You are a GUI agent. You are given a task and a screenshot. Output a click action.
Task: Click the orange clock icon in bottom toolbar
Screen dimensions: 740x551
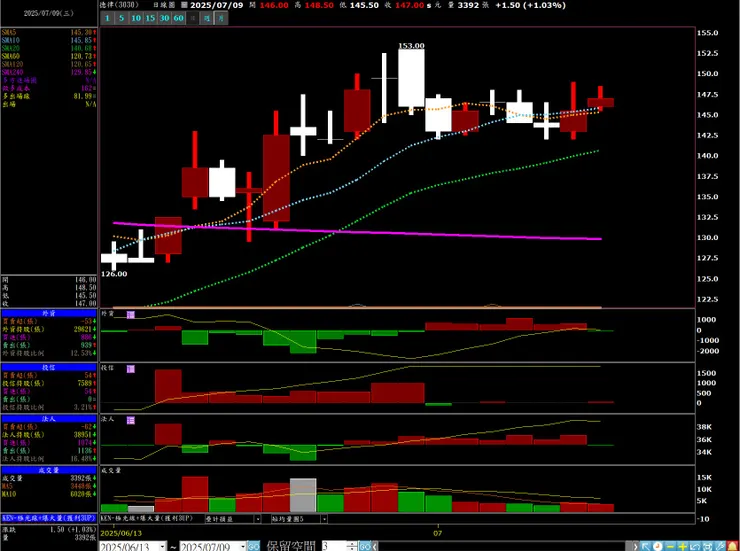coord(657,546)
